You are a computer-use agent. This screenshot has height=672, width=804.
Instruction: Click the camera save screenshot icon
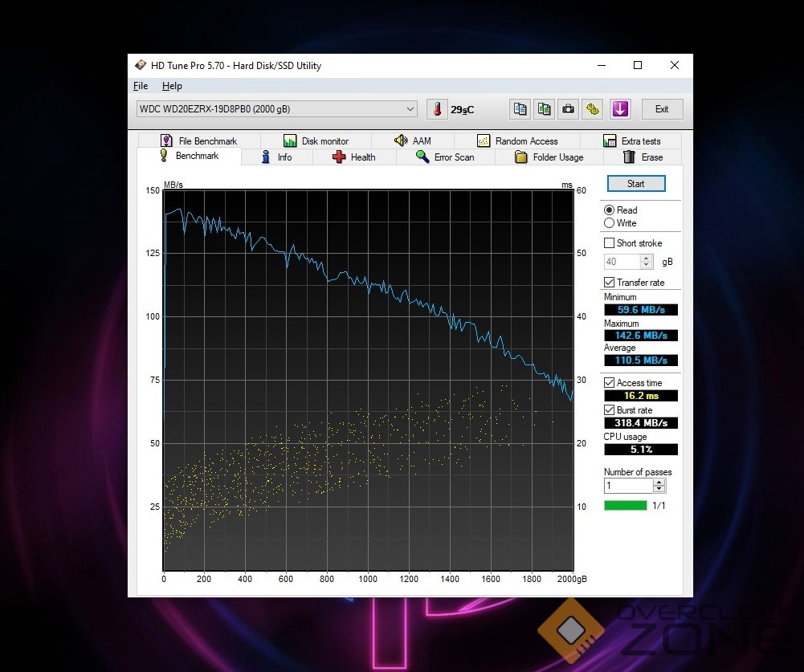(x=569, y=109)
